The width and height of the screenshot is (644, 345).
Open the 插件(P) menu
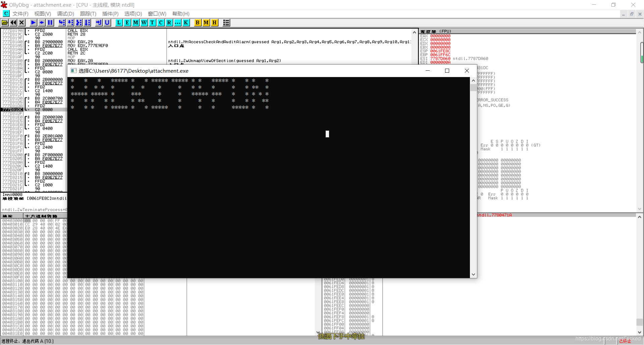coord(110,14)
